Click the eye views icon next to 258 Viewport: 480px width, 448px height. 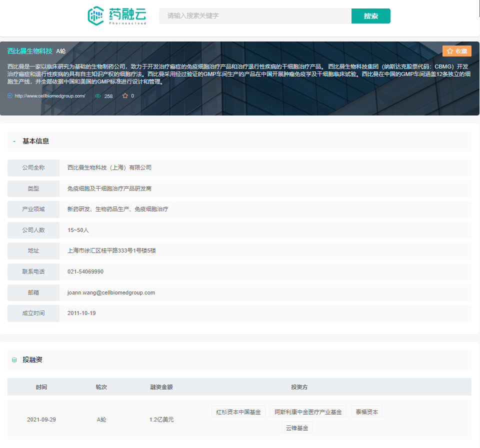tap(97, 96)
